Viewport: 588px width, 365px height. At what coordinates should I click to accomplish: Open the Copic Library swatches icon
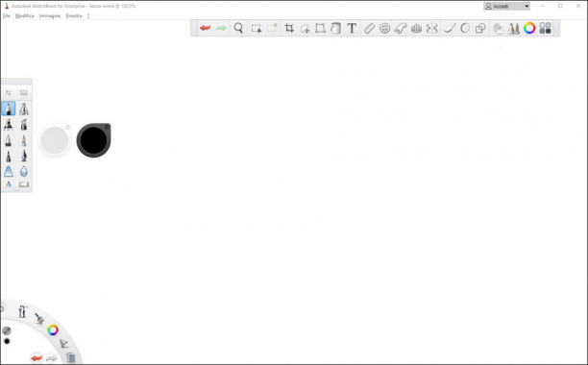pos(546,28)
